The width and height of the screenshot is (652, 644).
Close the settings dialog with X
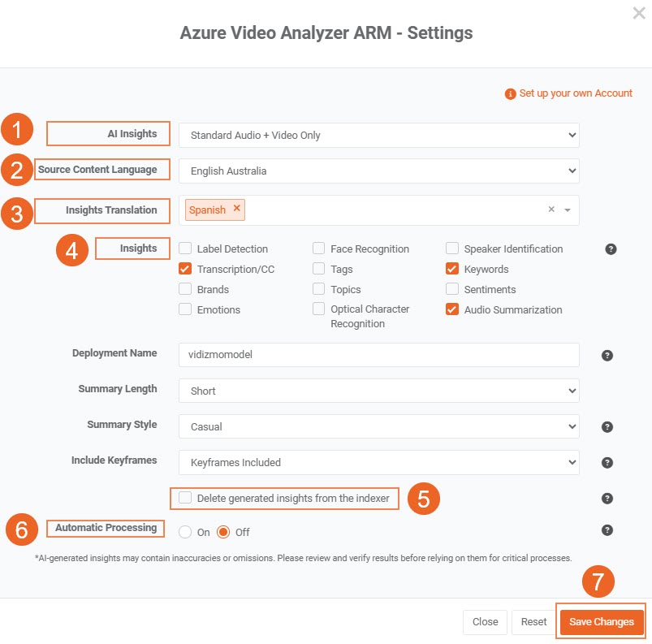pyautogui.click(x=638, y=12)
